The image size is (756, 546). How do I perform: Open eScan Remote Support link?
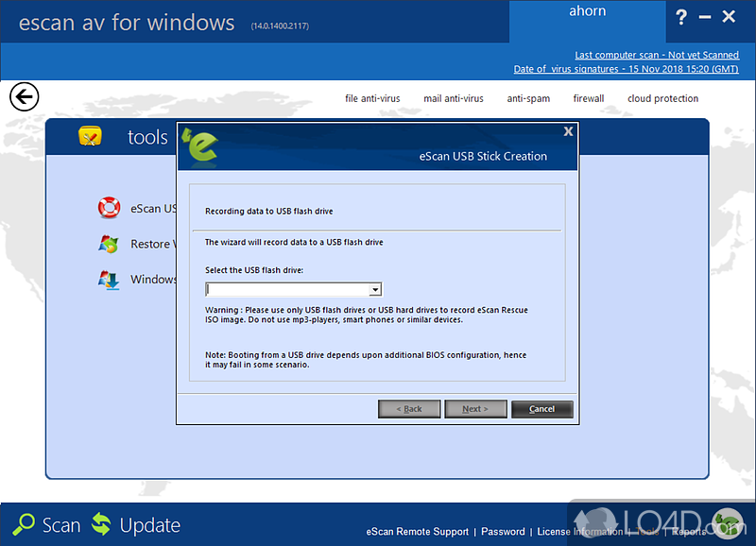point(417,532)
